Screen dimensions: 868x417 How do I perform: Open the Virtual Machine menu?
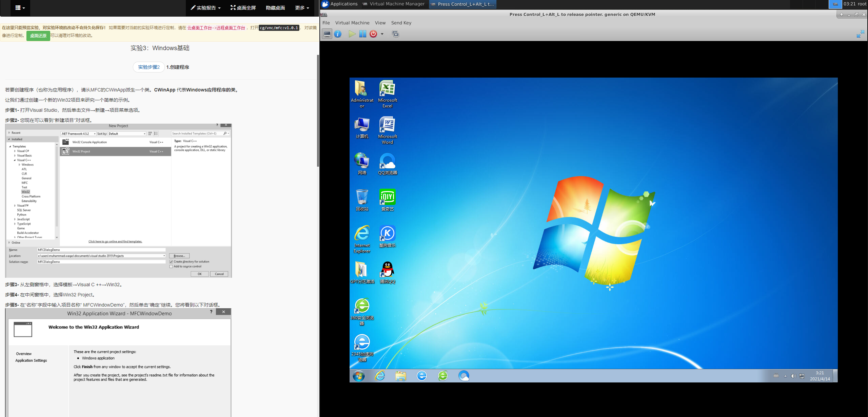click(352, 23)
